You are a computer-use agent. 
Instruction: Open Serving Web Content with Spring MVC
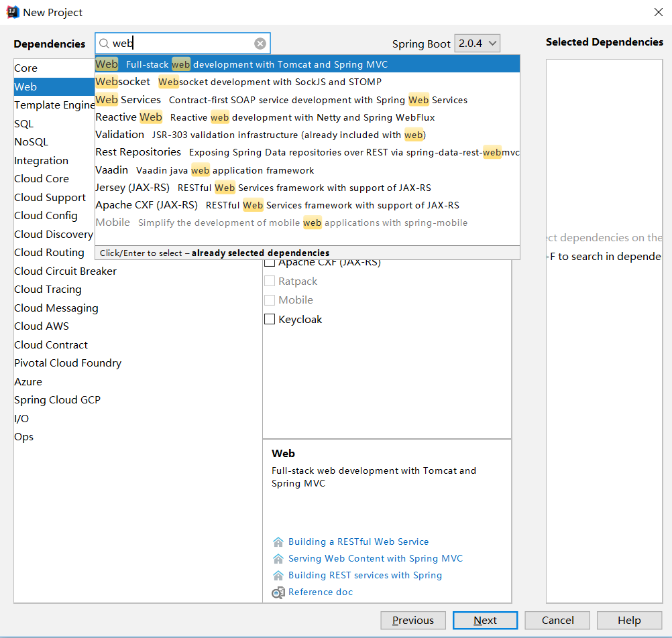click(376, 559)
